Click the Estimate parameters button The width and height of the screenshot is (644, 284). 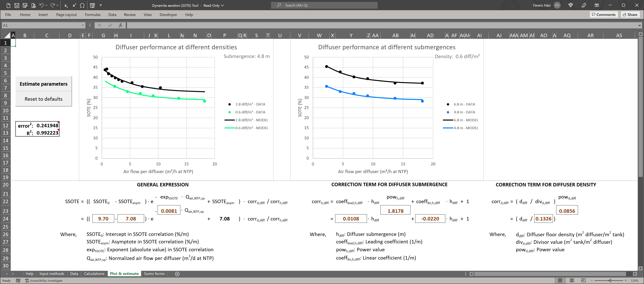[x=43, y=84]
